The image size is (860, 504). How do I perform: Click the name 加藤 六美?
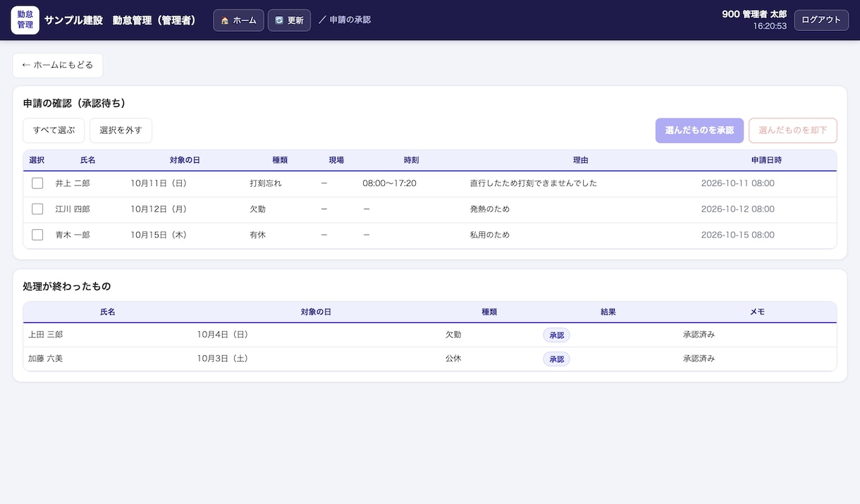45,359
